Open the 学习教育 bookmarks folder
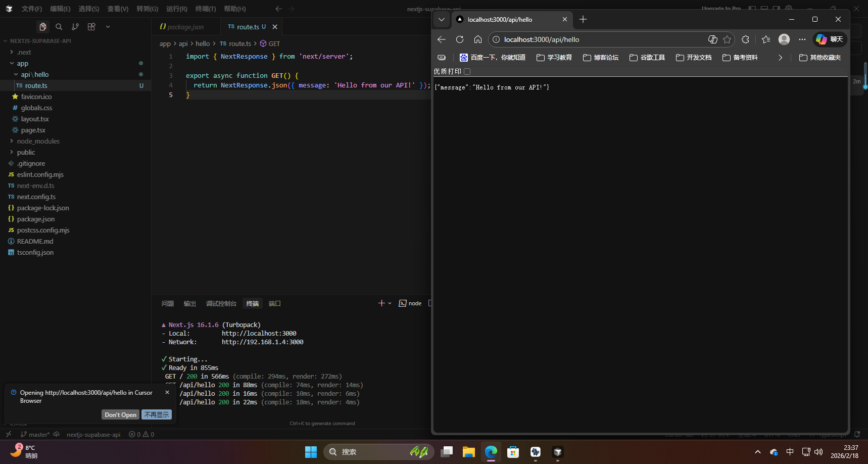 click(554, 58)
